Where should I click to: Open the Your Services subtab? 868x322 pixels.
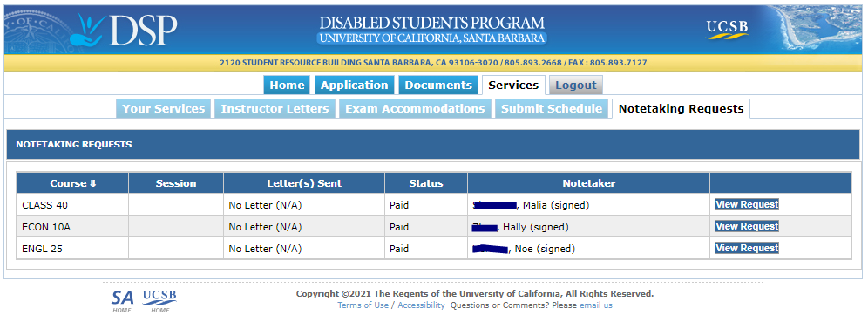click(163, 108)
